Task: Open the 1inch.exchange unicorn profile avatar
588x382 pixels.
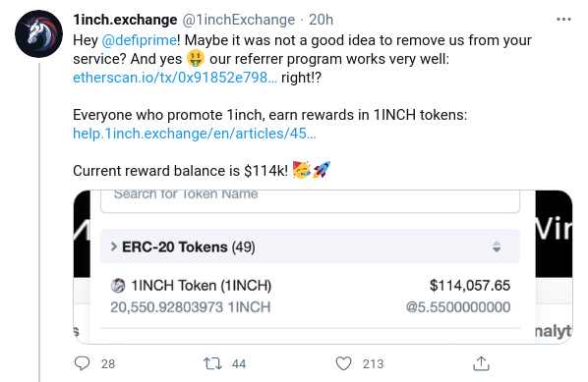Action: [38, 33]
